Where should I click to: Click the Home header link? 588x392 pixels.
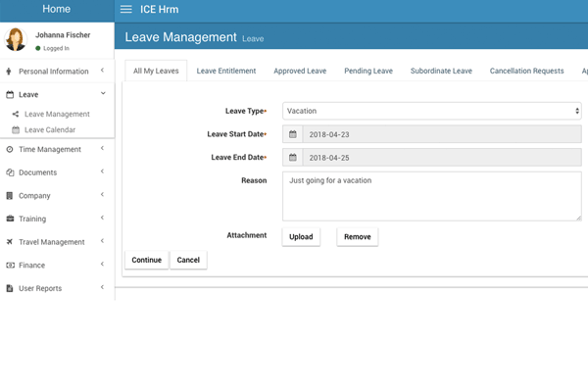click(x=57, y=9)
